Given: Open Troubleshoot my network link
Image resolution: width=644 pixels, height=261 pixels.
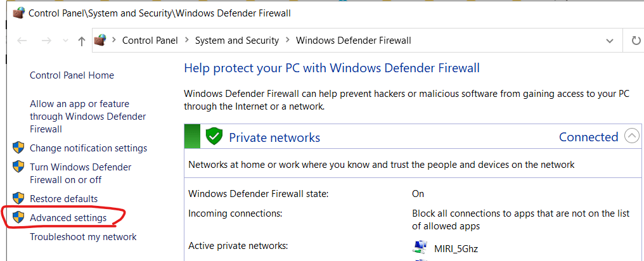Looking at the screenshot, I should 83,237.
